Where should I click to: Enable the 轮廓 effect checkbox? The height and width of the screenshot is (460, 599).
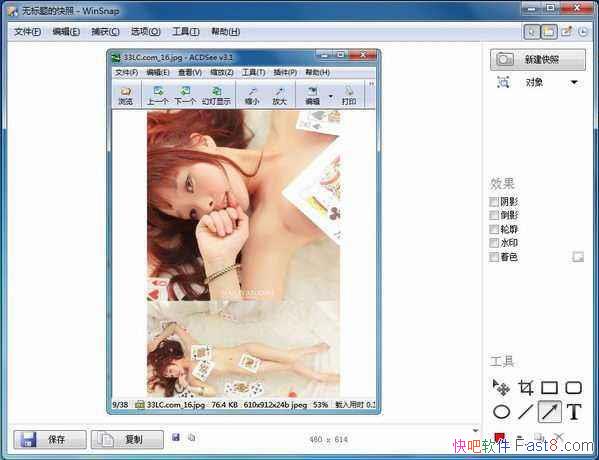[x=494, y=229]
